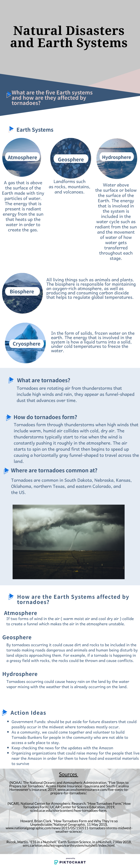Click the arrow icon by "How are the Earth Systems affected"
Screen dimensions: 140x868
tap(11, 597)
